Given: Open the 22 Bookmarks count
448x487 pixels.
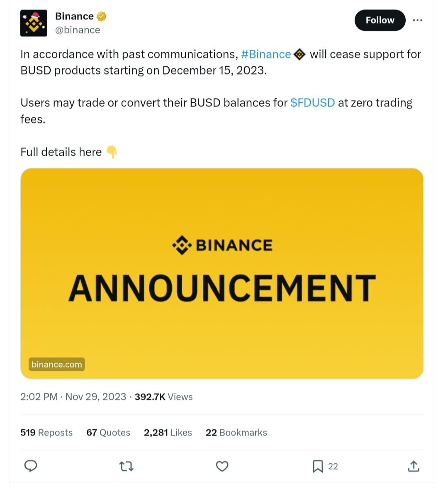Looking at the screenshot, I should [236, 432].
